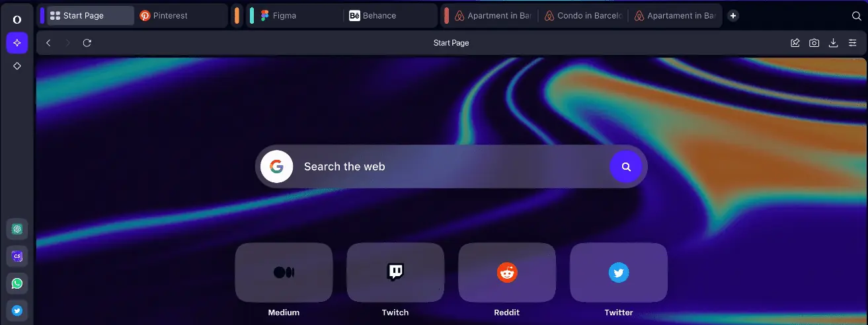Switch to the Behance tab

tap(391, 16)
